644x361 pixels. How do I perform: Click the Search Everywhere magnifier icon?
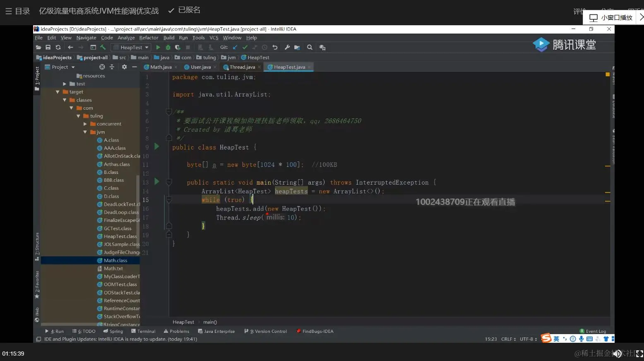[x=310, y=48]
